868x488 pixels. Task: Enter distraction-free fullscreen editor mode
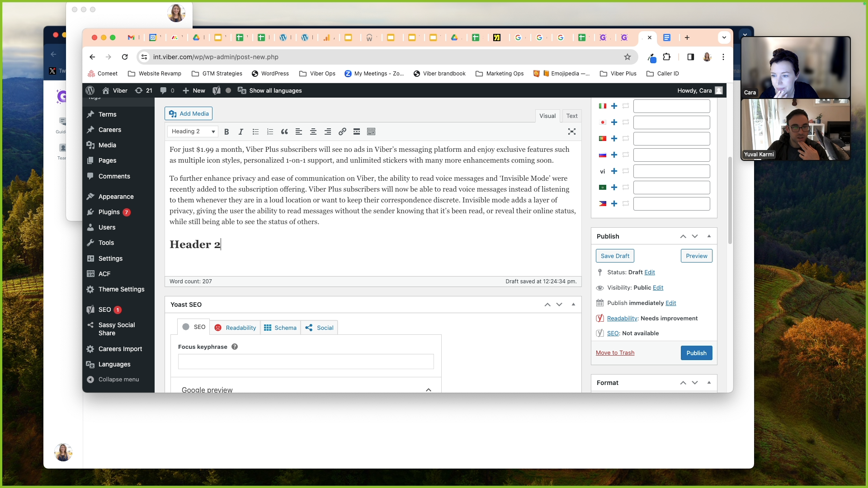(x=572, y=131)
